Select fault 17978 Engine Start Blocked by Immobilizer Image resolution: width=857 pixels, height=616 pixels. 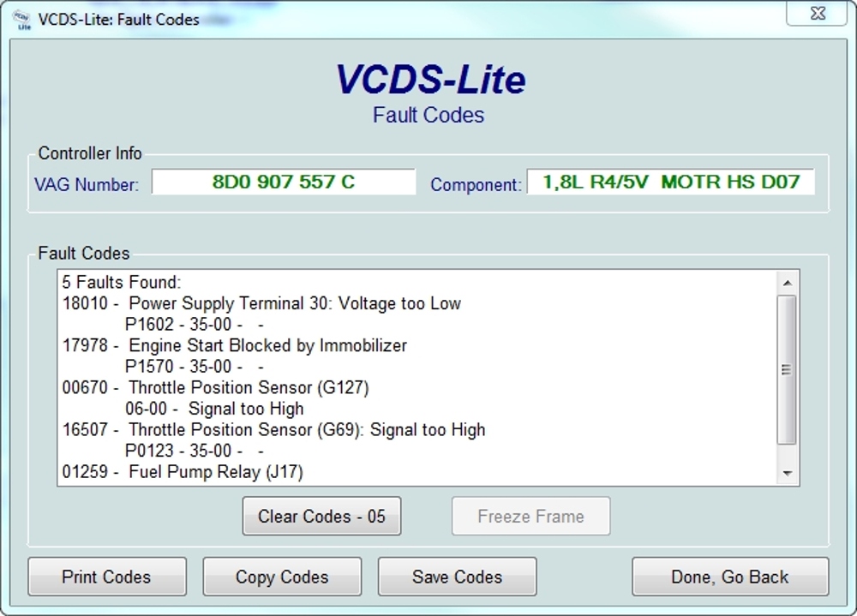coord(235,345)
